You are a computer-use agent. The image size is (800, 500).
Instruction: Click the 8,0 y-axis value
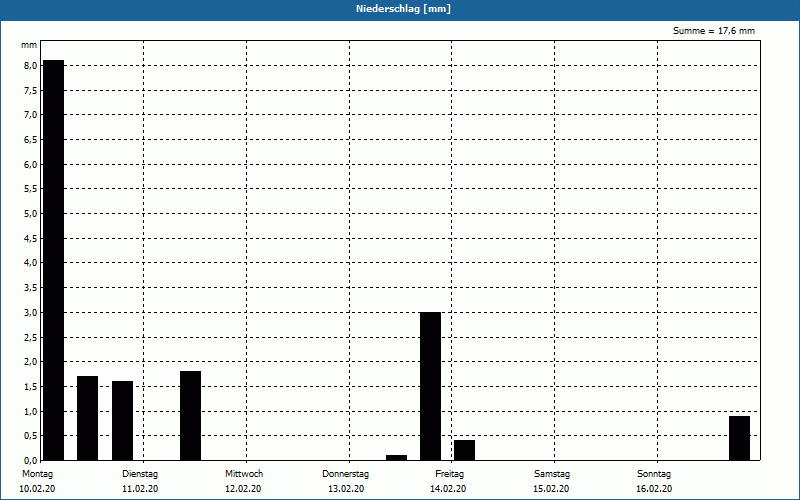point(30,66)
